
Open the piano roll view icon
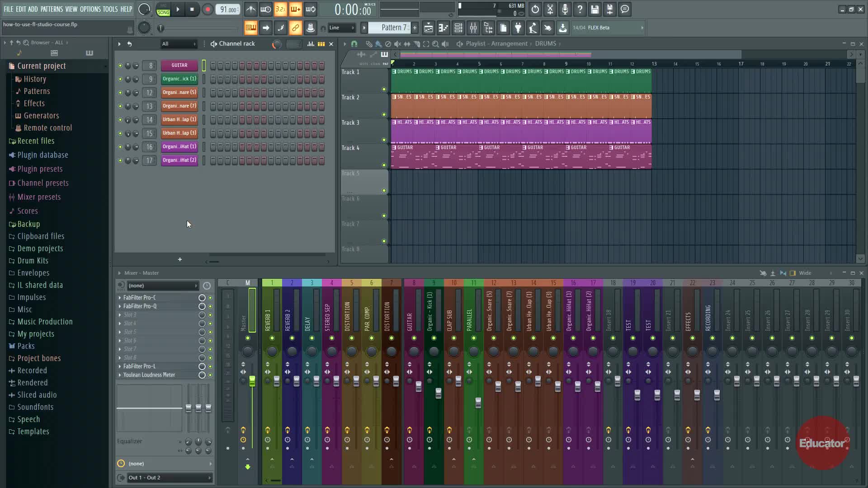coord(443,28)
